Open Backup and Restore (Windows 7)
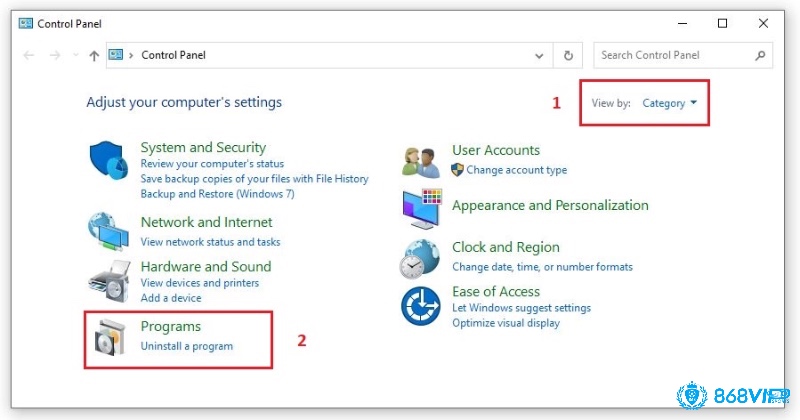The height and width of the screenshot is (420, 800). coord(217,193)
